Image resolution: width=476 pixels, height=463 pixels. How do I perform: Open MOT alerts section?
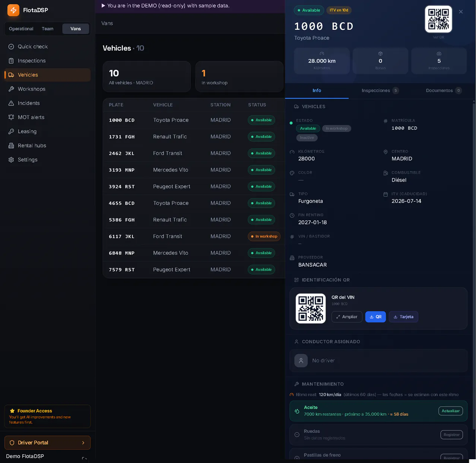(47, 117)
